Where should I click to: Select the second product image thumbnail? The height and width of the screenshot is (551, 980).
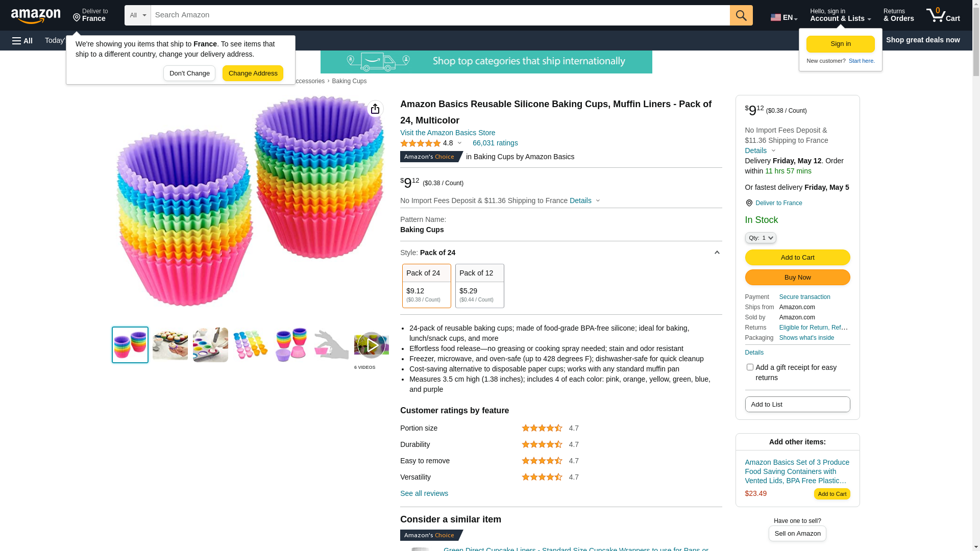pyautogui.click(x=170, y=345)
